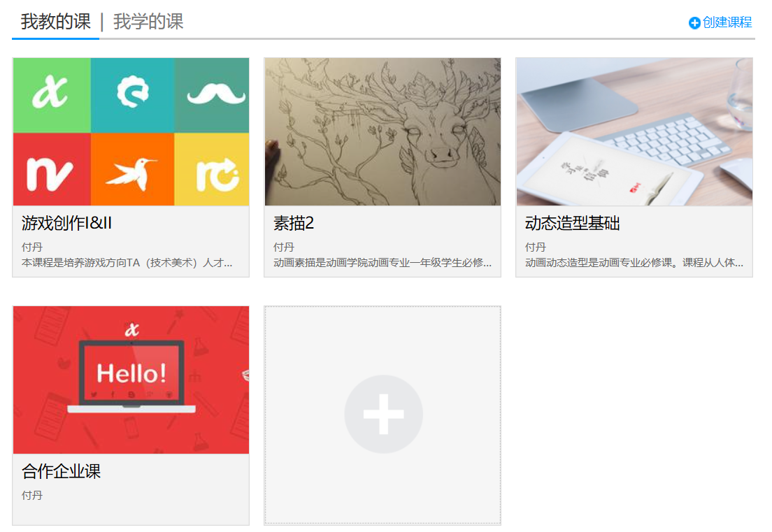Click the green tile with x-like symbol
The image size is (772, 532).
pos(51,95)
